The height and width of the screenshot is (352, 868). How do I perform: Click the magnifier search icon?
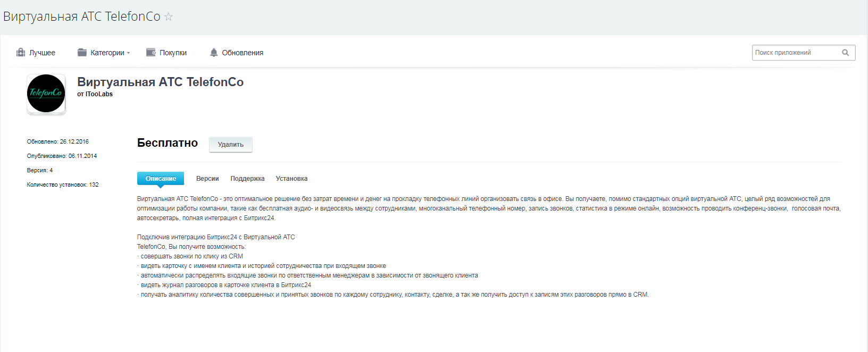[x=846, y=53]
